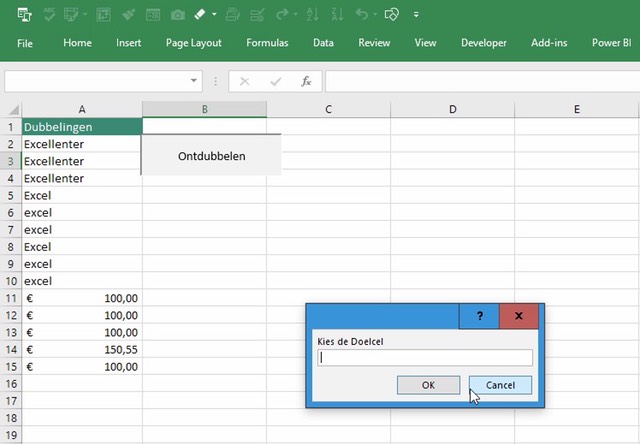Image resolution: width=640 pixels, height=444 pixels.
Task: Open the File tab
Action: coord(25,43)
